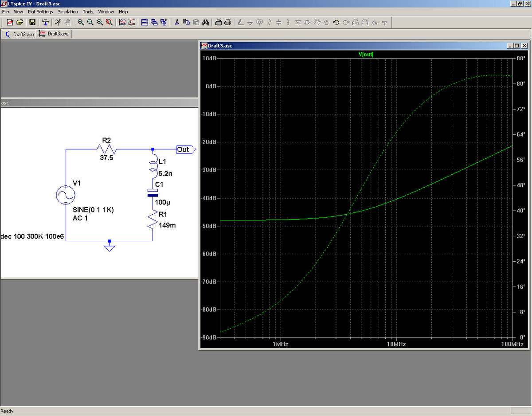Screen dimensions: 532x416
Task: Click the V(out) trace label
Action: coord(366,54)
